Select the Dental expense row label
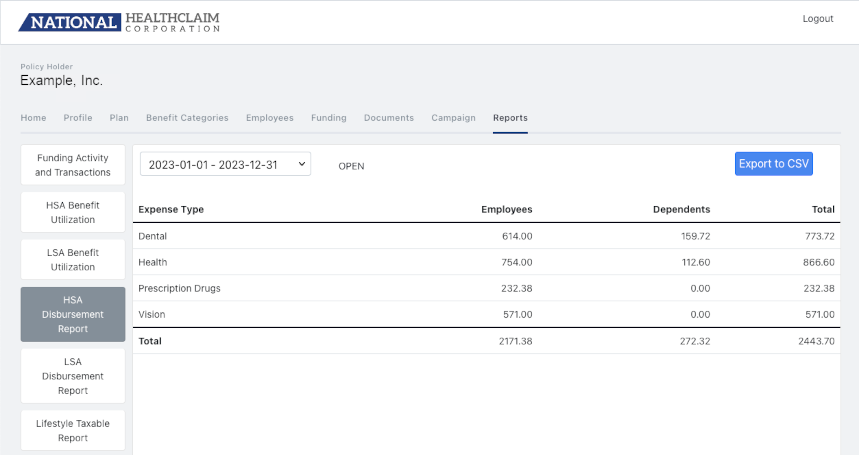 click(x=152, y=236)
